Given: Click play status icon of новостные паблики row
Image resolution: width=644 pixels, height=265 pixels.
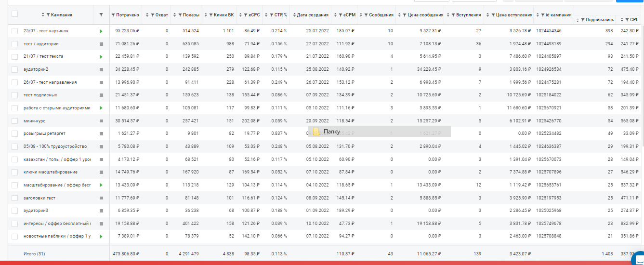Looking at the screenshot, I should [101, 236].
